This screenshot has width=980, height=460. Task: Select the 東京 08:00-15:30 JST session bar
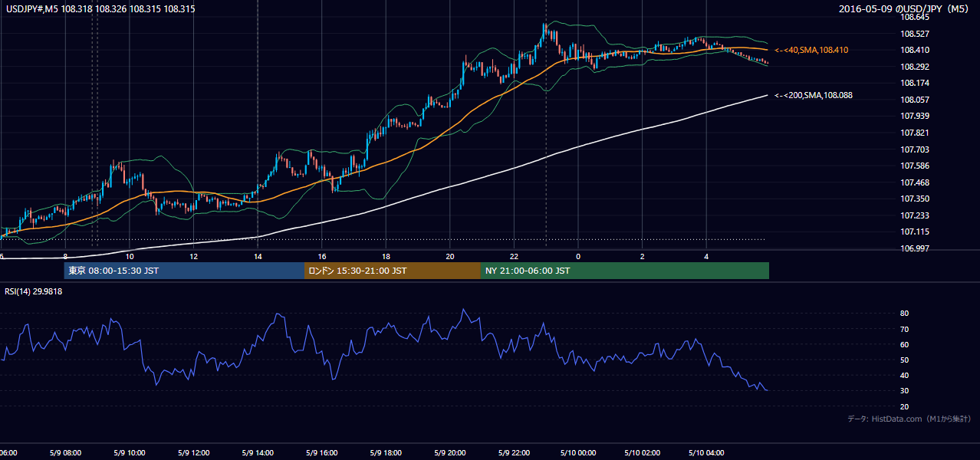click(184, 271)
